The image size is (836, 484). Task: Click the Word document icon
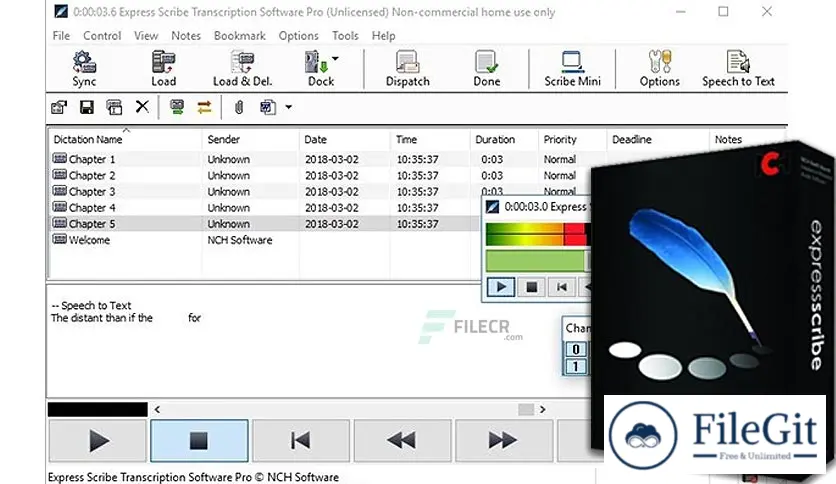pos(268,107)
